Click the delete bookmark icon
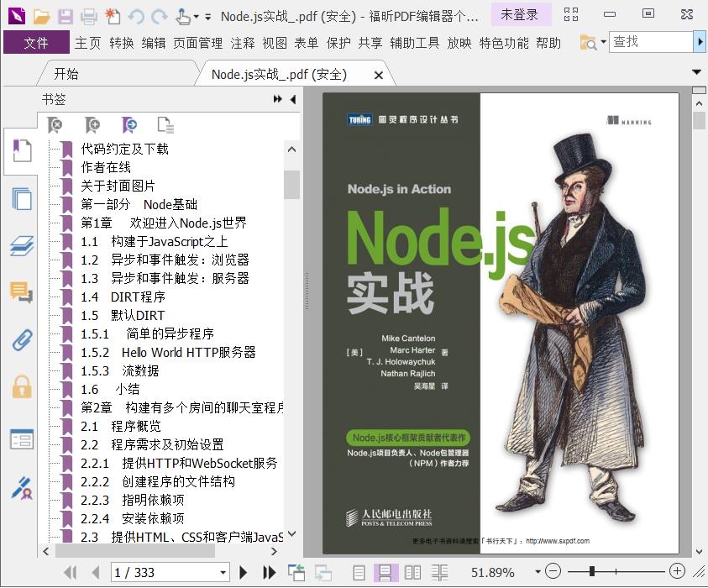This screenshot has height=588, width=708. point(55,124)
